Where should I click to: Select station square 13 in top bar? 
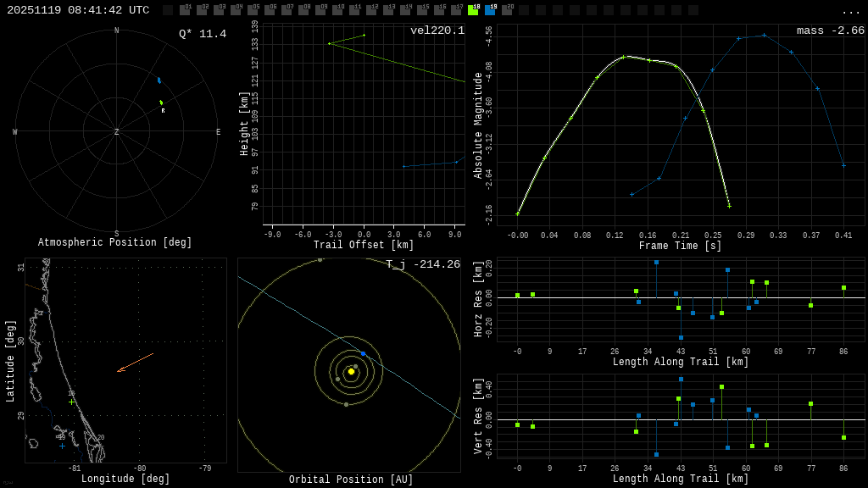(388, 10)
